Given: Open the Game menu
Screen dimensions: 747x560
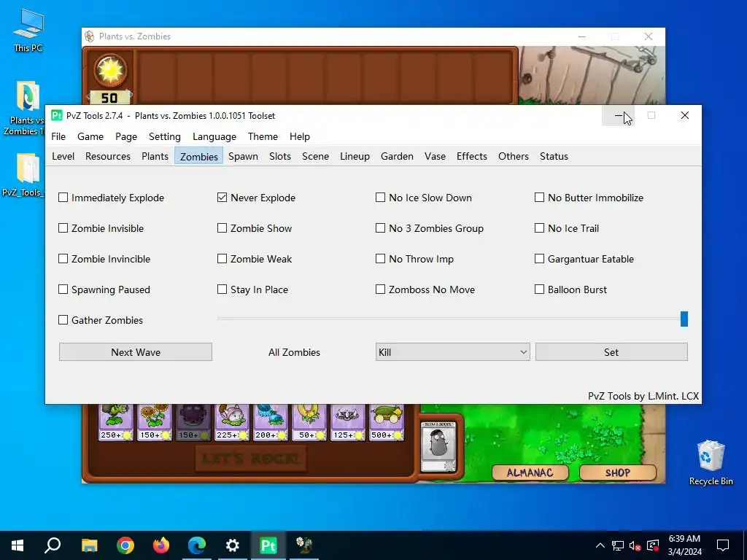Looking at the screenshot, I should [90, 136].
